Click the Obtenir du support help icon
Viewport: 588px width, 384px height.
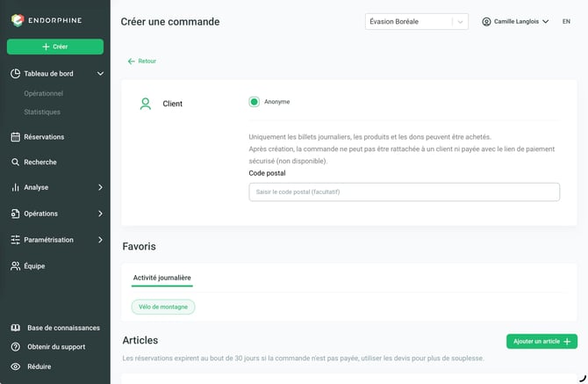16,347
